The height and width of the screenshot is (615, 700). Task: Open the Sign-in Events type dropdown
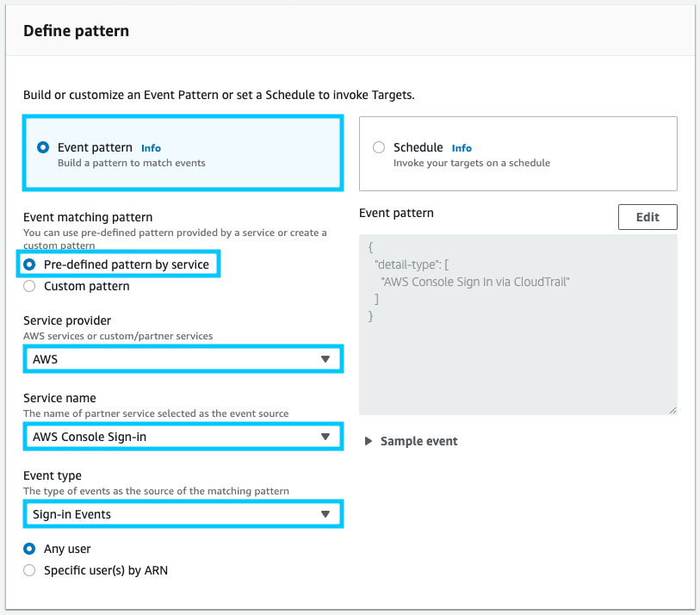click(182, 514)
